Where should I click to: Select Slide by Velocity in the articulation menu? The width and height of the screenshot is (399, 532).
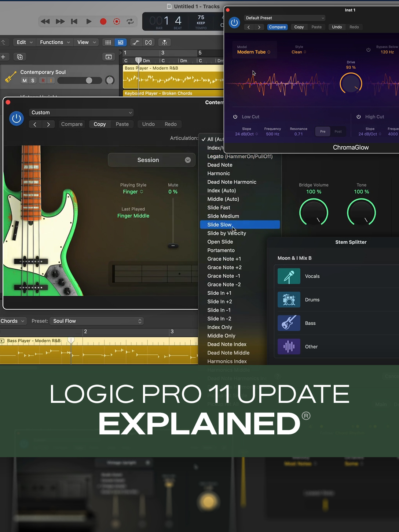[x=226, y=233]
